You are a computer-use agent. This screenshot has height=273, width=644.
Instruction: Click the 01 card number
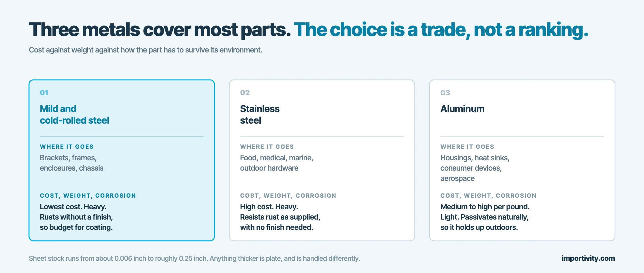tap(44, 93)
